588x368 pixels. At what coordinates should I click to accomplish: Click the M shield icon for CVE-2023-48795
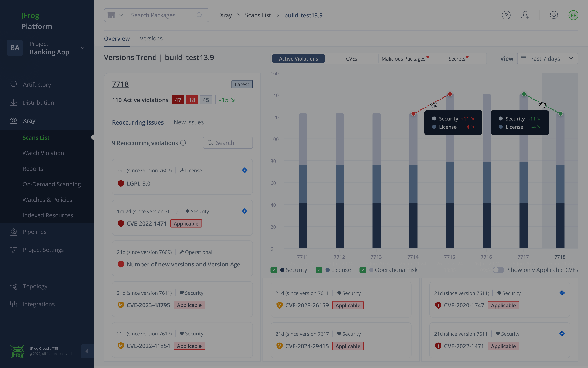(x=121, y=305)
